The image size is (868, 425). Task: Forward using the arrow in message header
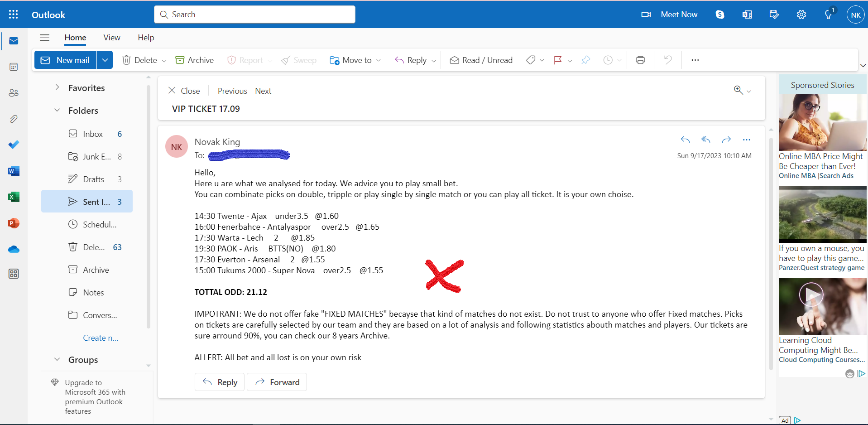726,140
